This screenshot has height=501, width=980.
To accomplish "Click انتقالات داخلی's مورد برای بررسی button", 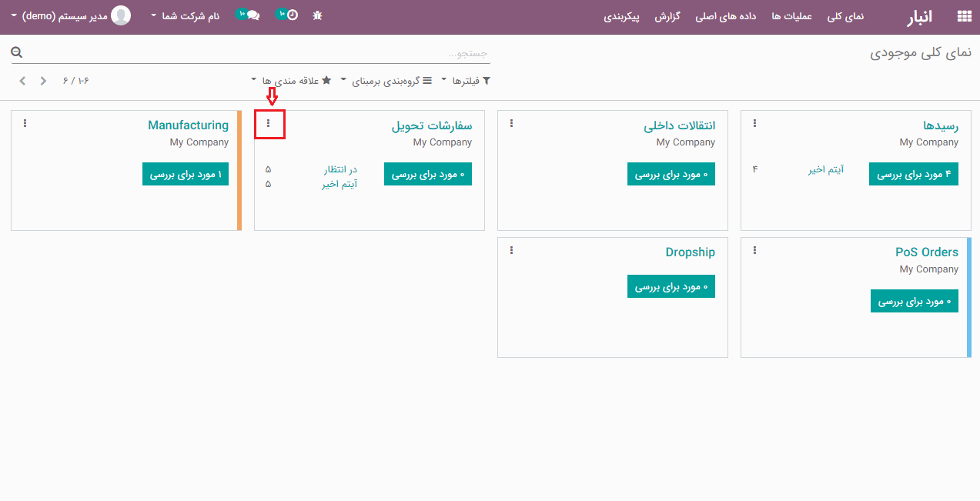I will pos(671,174).
